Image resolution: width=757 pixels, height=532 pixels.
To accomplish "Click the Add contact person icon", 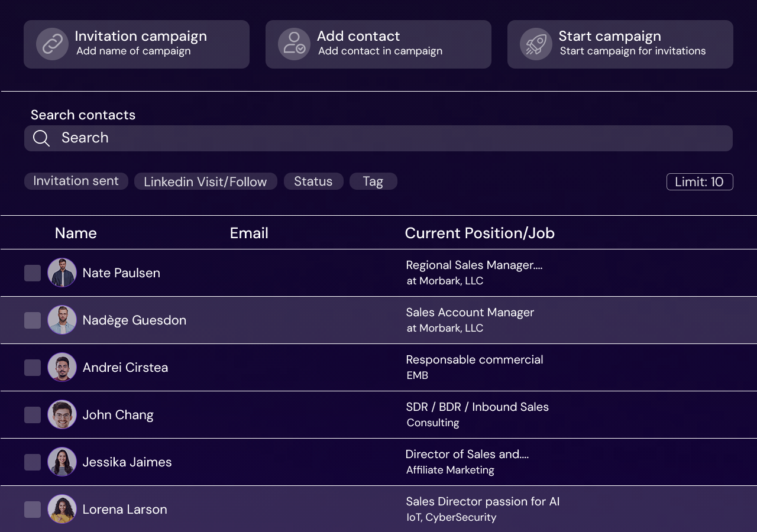I will coord(294,44).
